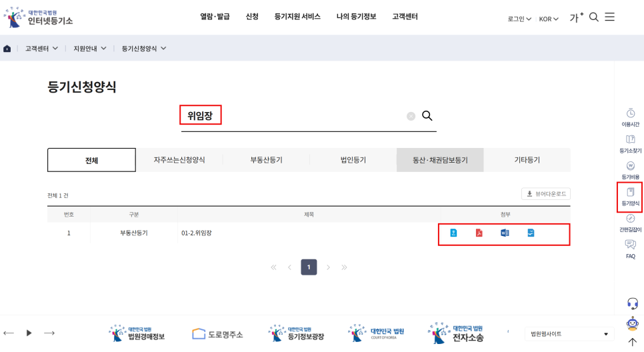Open the hamburger full menu in header
The image size is (644, 352).
[x=609, y=17]
